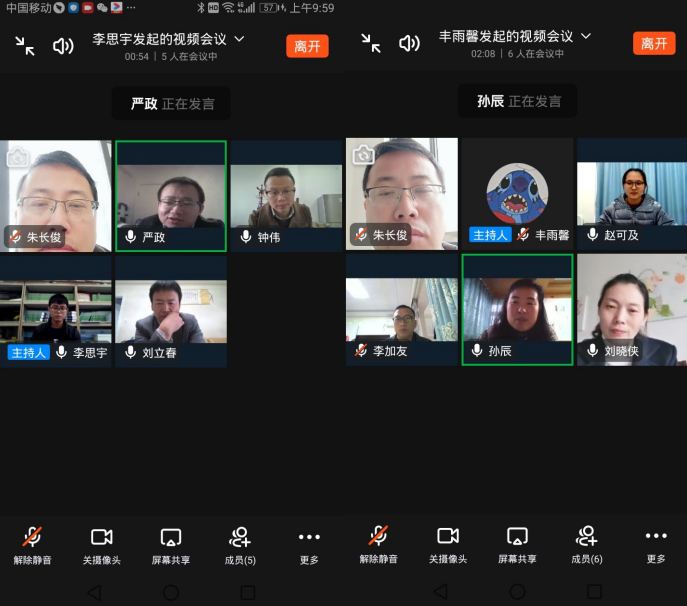Leave 李思宇's meeting with 离开 button
This screenshot has height=606, width=687.
[307, 46]
